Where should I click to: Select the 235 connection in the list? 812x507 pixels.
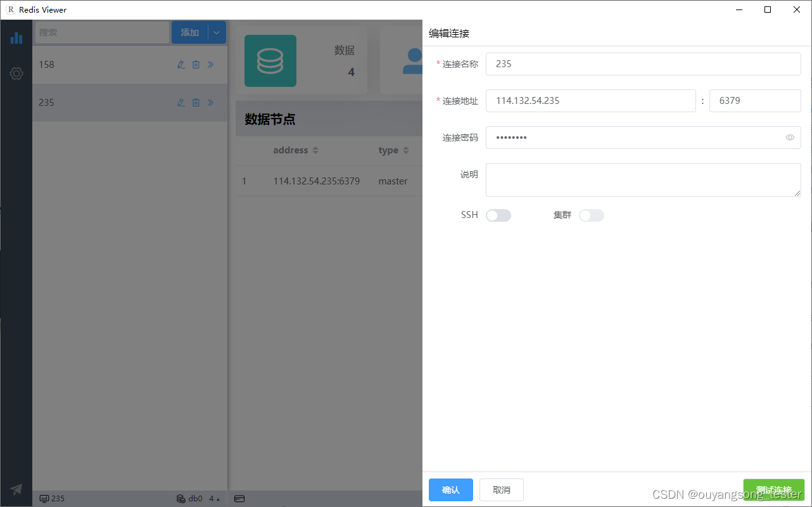coord(130,103)
